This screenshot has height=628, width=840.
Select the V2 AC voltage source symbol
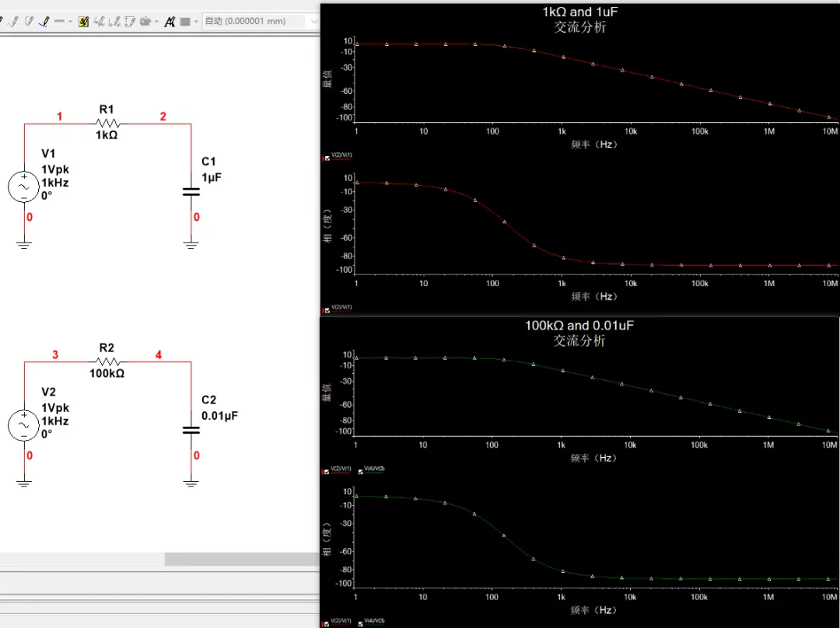(x=23, y=425)
